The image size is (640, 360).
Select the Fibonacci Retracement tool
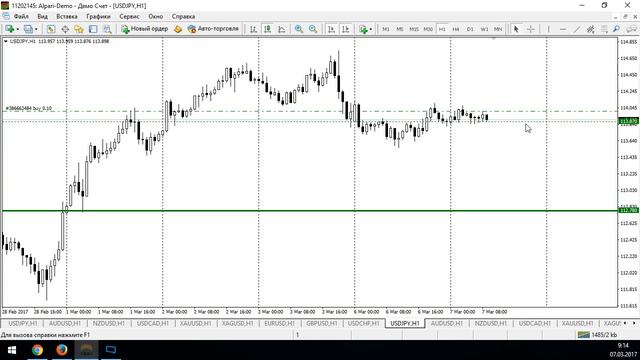[604, 29]
